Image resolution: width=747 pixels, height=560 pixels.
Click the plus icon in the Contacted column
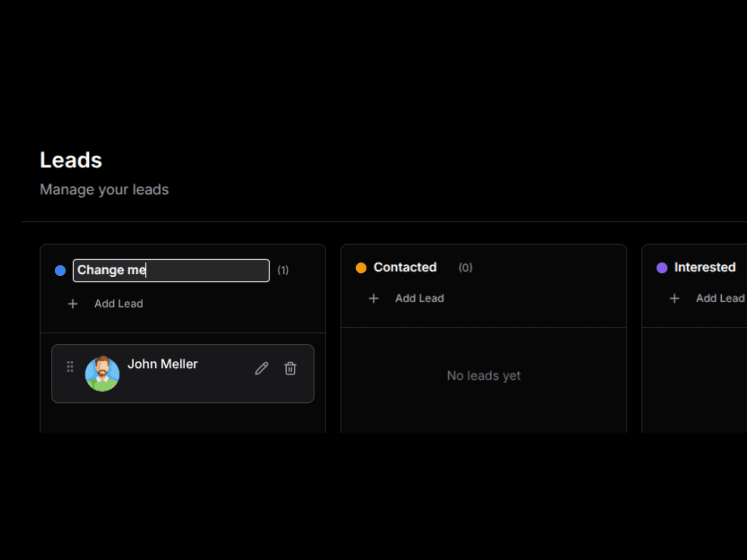click(x=373, y=298)
